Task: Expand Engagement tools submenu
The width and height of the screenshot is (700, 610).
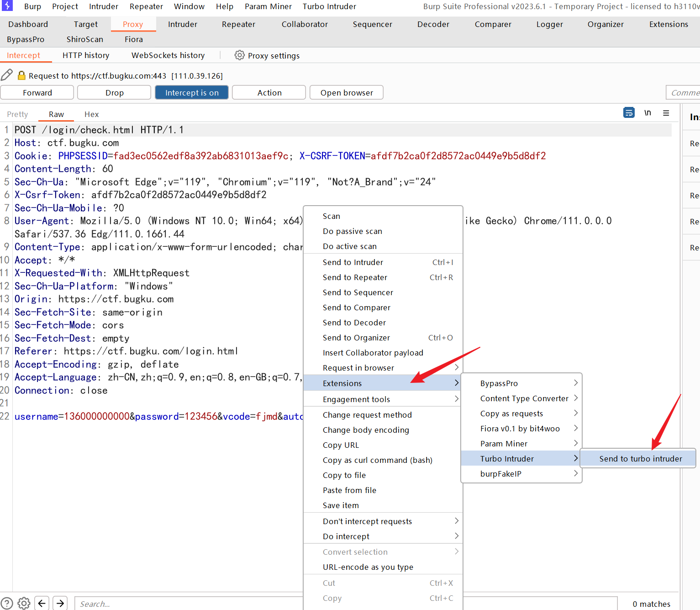Action: (383, 399)
